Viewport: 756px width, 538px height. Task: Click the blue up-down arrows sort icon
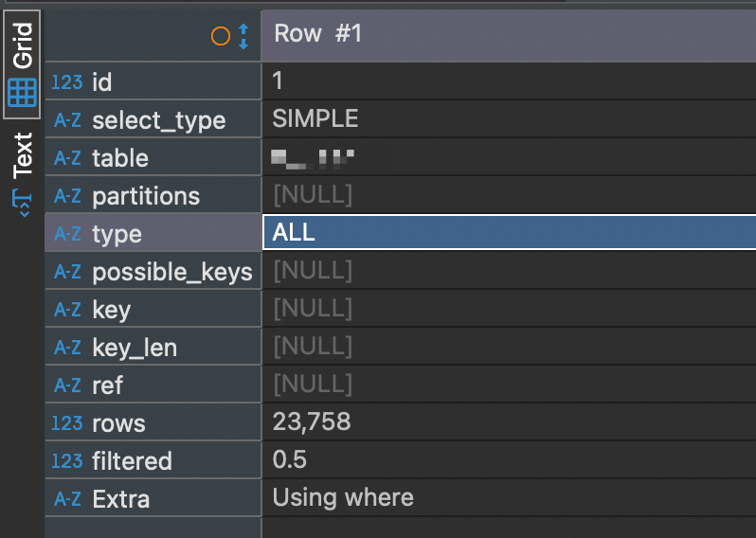tap(243, 36)
